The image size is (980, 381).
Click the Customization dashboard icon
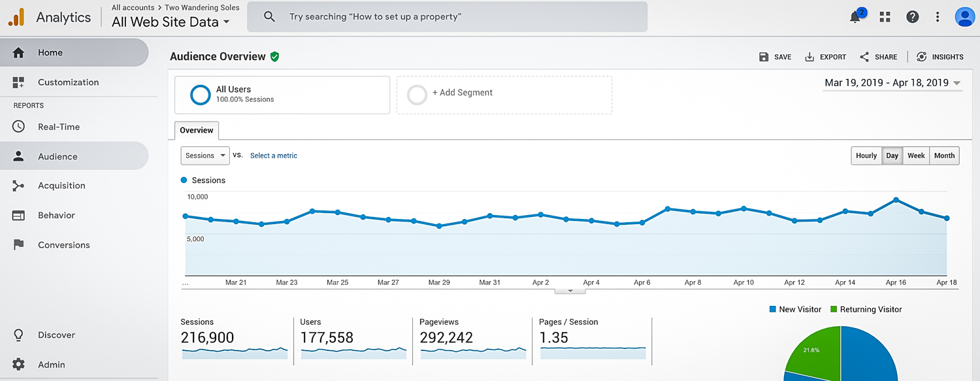pyautogui.click(x=18, y=82)
